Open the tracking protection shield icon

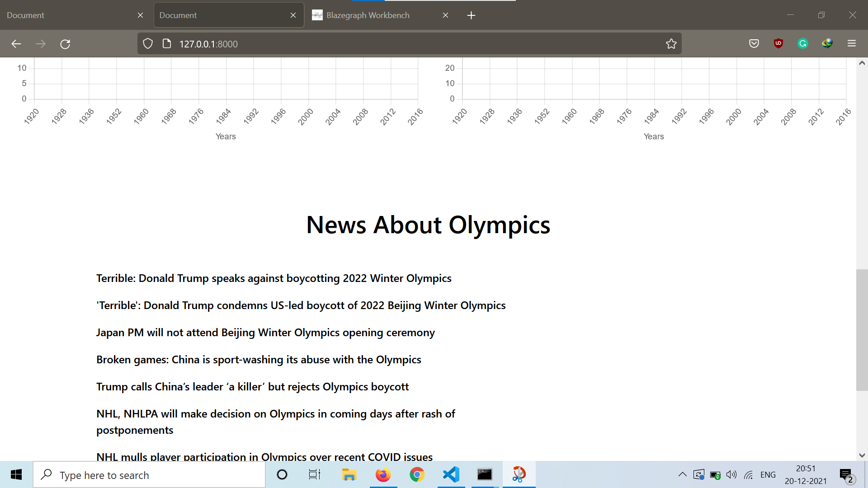click(148, 44)
